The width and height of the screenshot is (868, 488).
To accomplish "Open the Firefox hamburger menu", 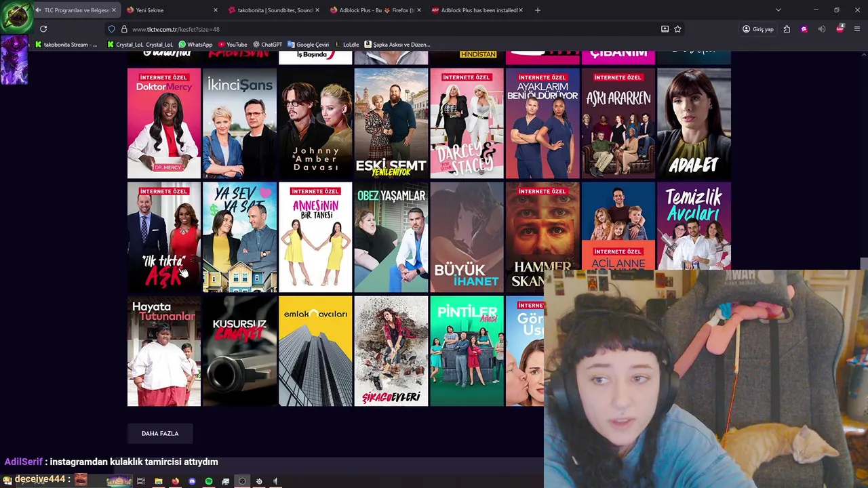I will coord(857,29).
